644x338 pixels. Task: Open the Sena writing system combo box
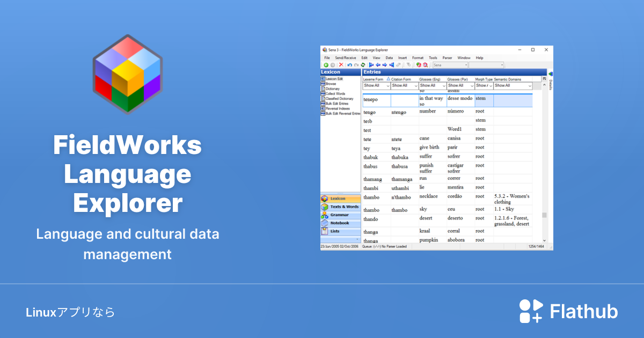click(451, 64)
